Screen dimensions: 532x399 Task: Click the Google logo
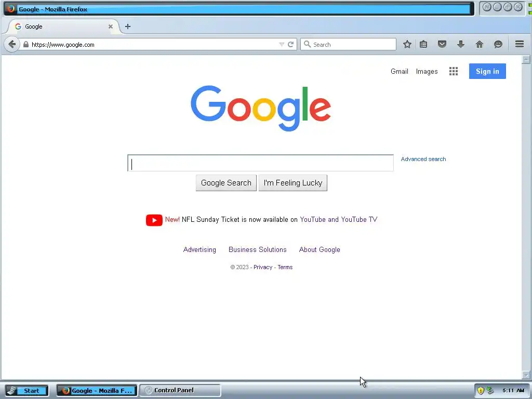[x=261, y=108]
